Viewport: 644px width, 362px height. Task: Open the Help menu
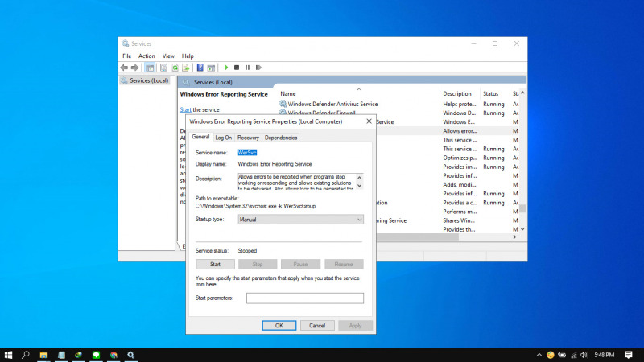188,56
